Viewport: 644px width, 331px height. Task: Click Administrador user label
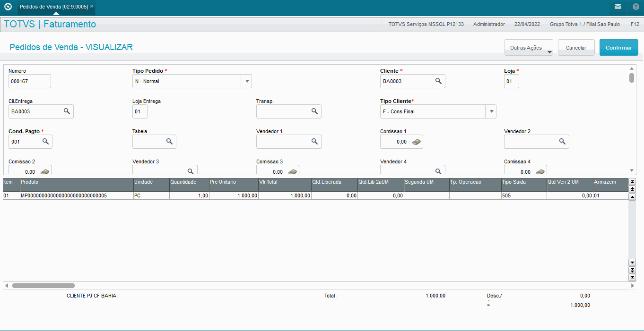click(489, 24)
